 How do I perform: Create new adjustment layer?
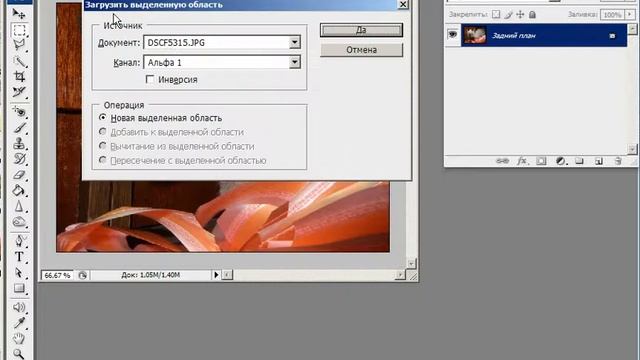[x=561, y=161]
